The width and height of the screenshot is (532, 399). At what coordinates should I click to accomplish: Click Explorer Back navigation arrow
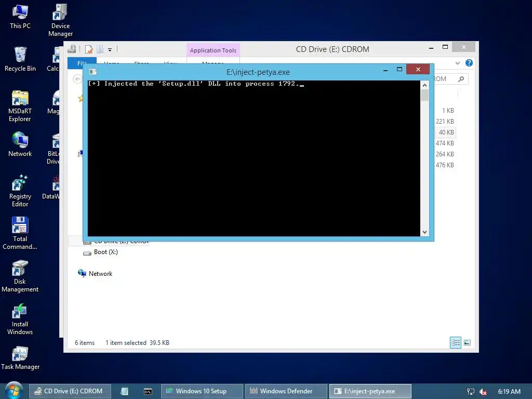coord(77,79)
